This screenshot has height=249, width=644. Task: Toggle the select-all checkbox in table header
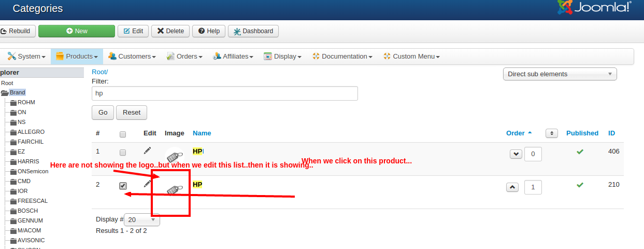(123, 134)
